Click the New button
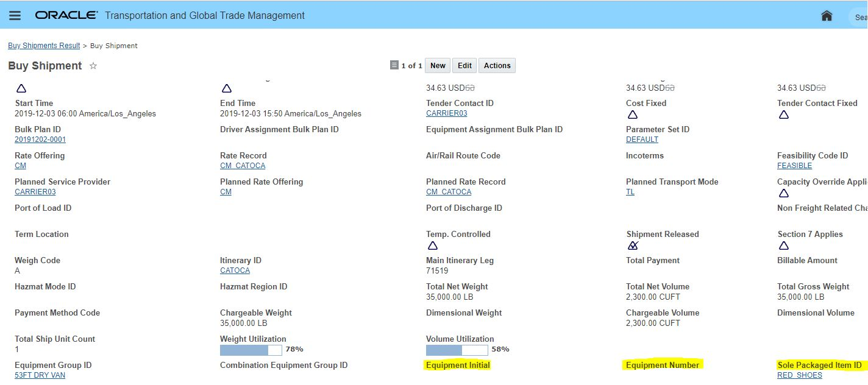Image resolution: width=868 pixels, height=385 pixels. click(x=438, y=66)
